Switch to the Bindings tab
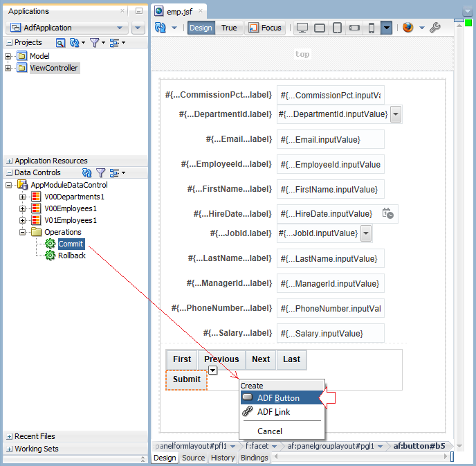476x466 pixels. pos(255,458)
